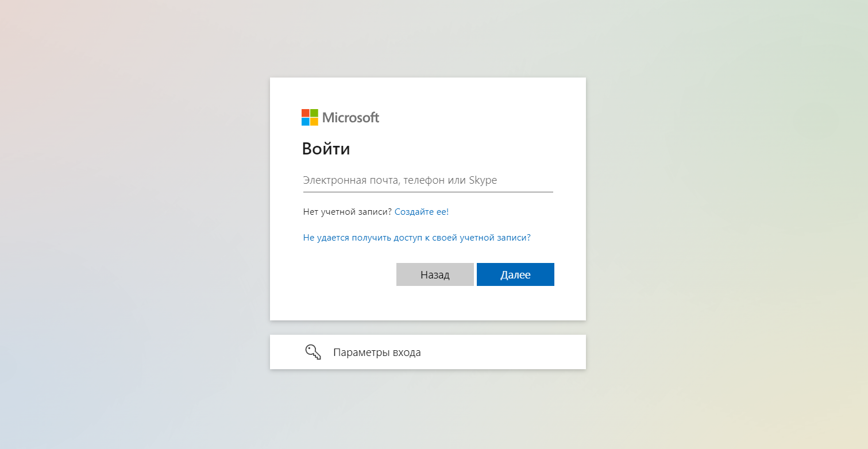Image resolution: width=868 pixels, height=449 pixels.
Task: Continue with the blue Далее button
Action: [515, 274]
